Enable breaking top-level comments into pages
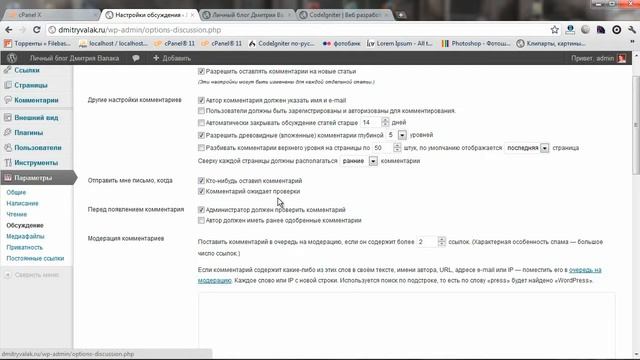 [201, 148]
